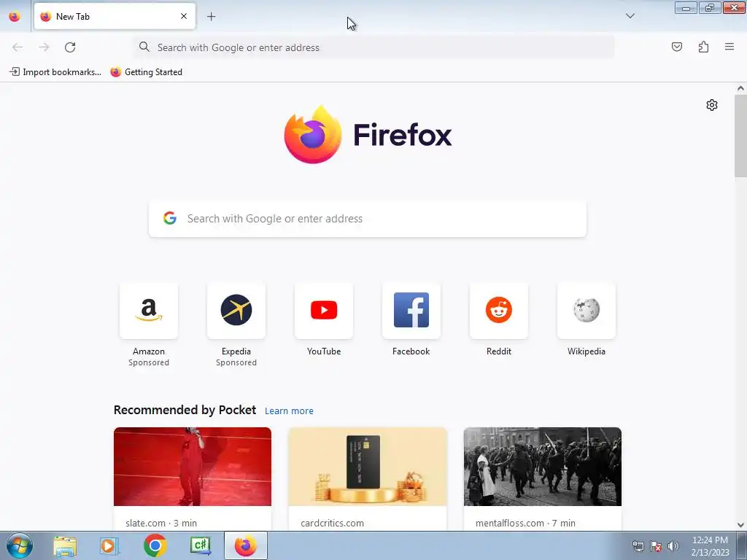This screenshot has height=560, width=747.
Task: Open the C# application on taskbar
Action: point(201,545)
